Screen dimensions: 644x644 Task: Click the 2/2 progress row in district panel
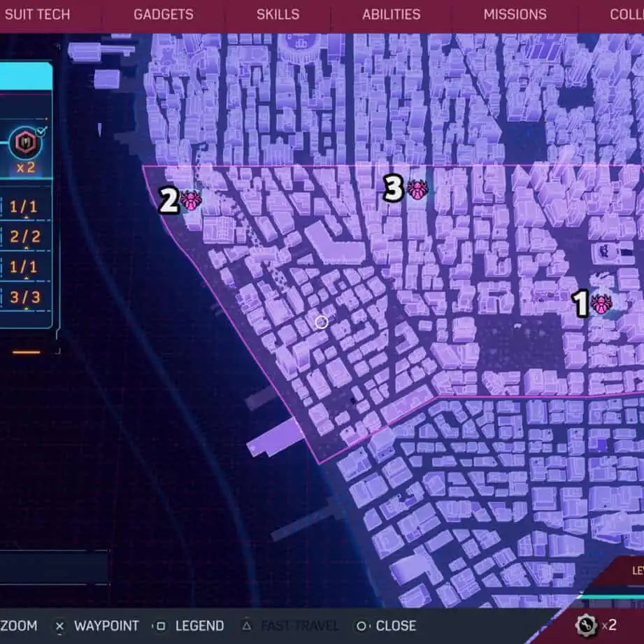click(x=25, y=237)
